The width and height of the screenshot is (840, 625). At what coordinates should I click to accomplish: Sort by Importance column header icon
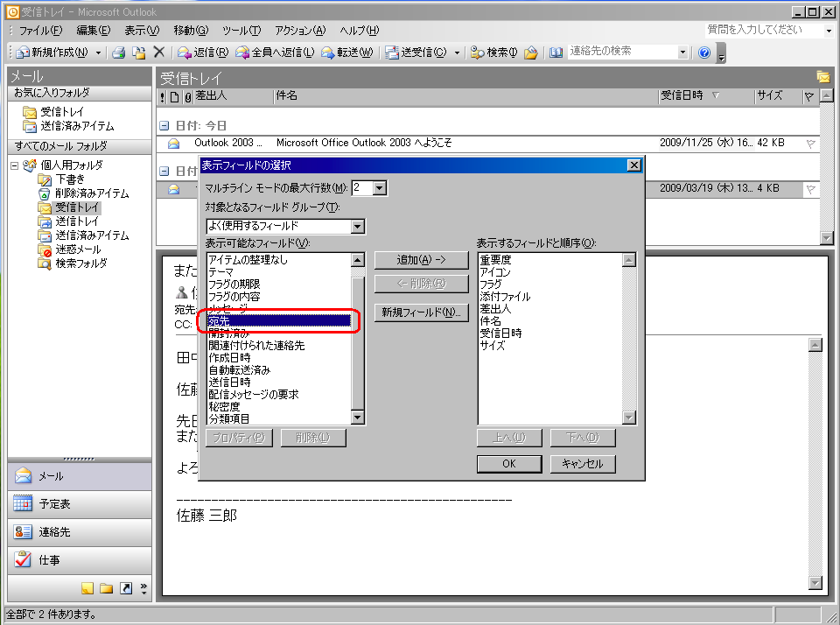click(x=163, y=97)
